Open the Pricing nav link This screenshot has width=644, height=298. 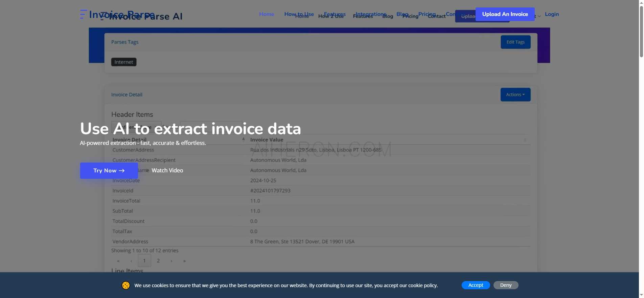tap(427, 14)
